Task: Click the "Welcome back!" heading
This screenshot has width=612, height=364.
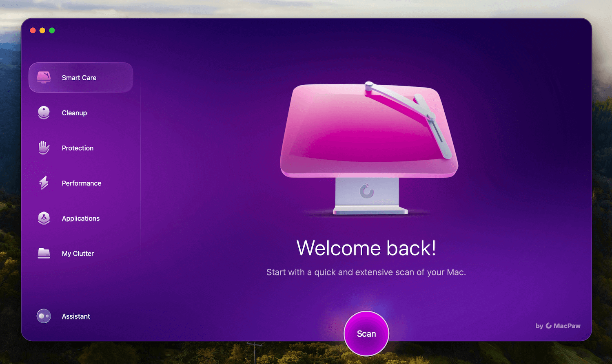Action: coord(366,248)
